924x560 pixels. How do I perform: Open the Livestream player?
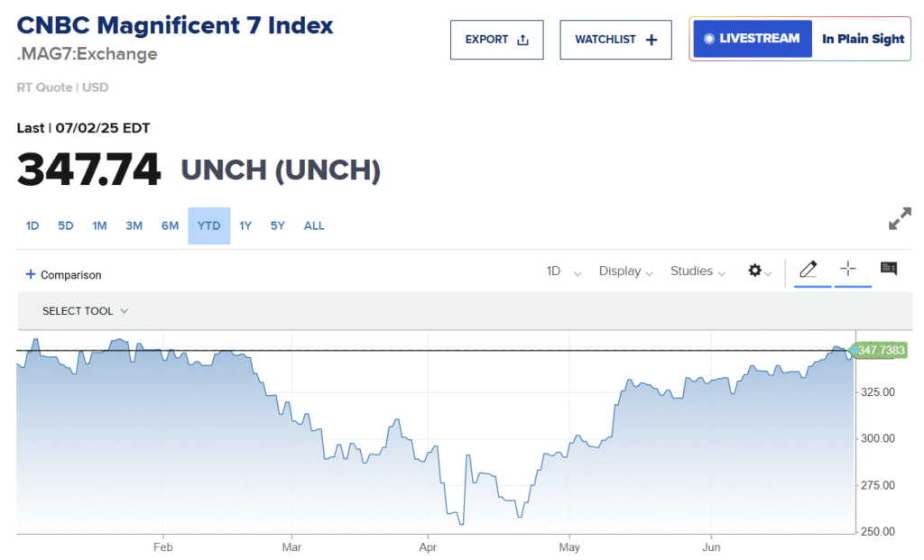click(753, 39)
